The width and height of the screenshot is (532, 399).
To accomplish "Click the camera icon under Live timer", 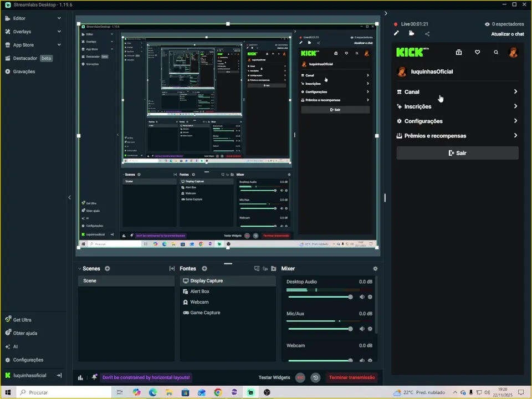I will coord(412,33).
